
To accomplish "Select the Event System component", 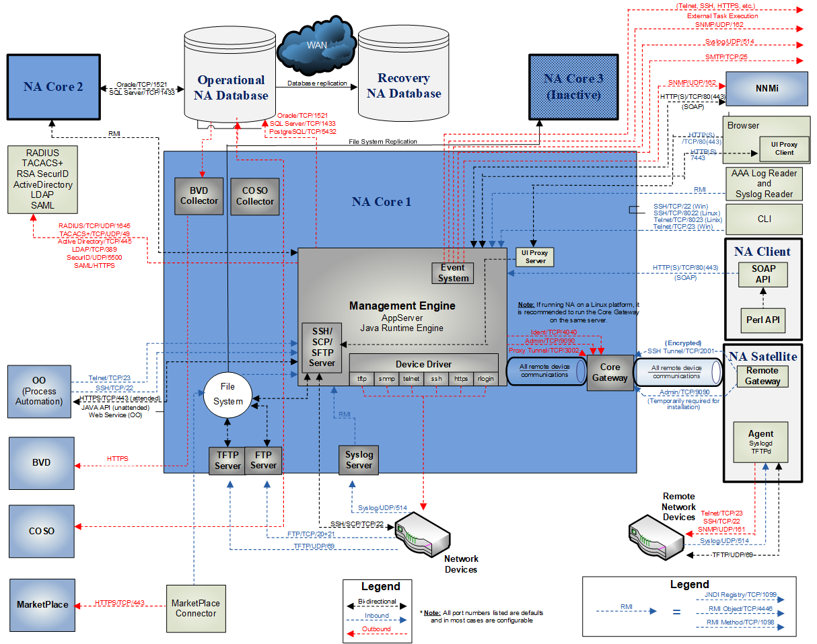I will tap(453, 273).
